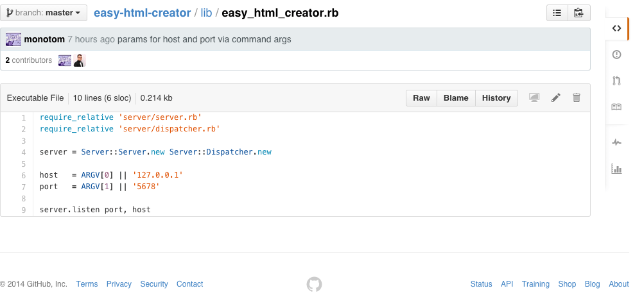Show the file list view icon

click(557, 13)
